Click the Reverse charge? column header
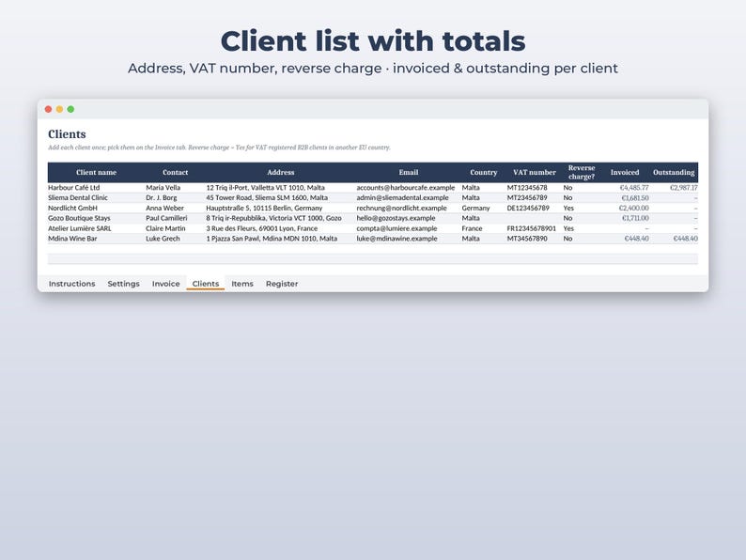 (x=582, y=172)
